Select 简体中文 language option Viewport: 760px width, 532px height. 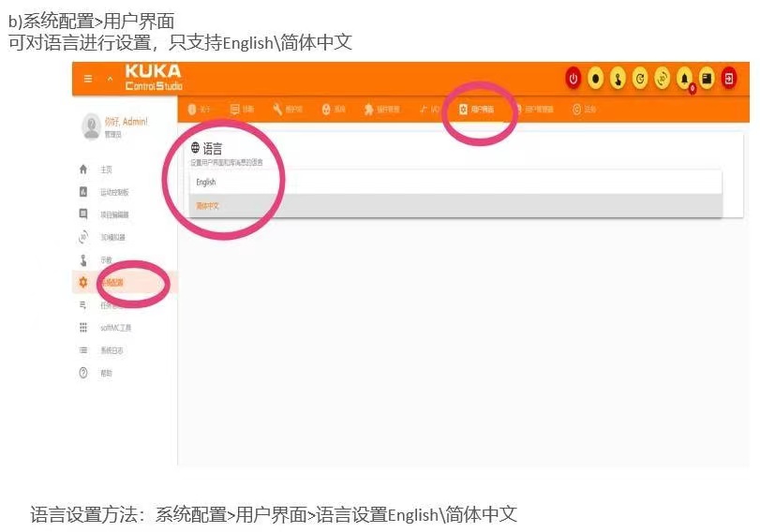[455, 205]
